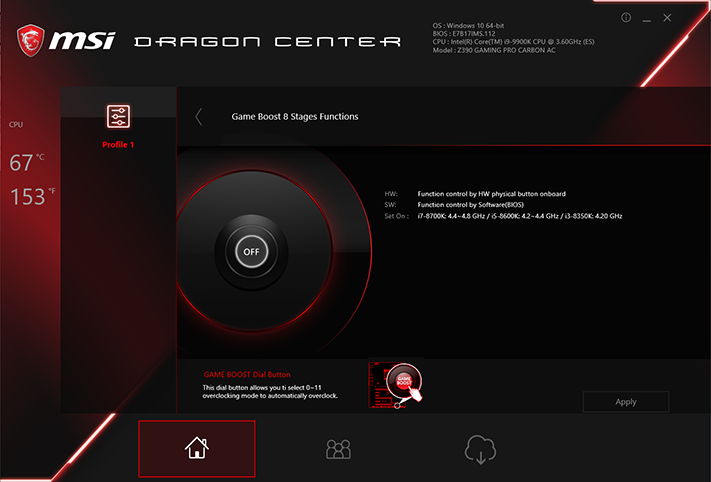Open the cloud download Live Update icon

[x=480, y=449]
